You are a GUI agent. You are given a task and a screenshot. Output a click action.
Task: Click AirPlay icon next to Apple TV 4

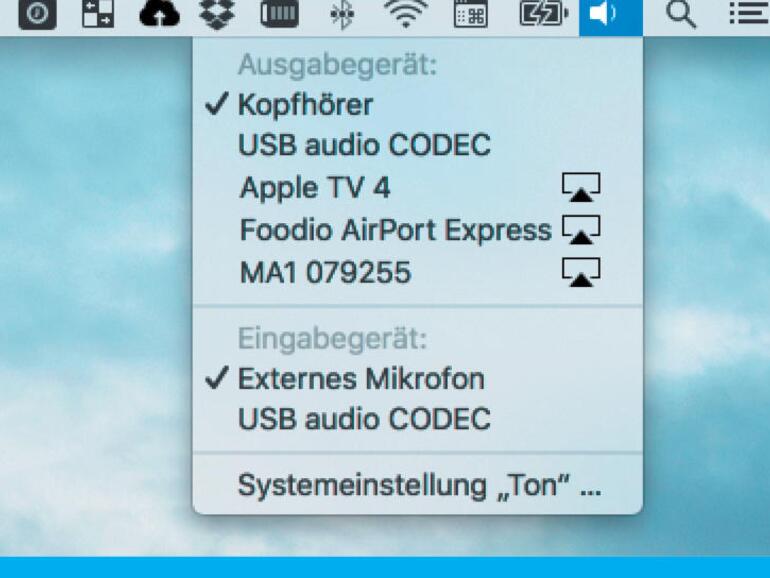(x=581, y=187)
